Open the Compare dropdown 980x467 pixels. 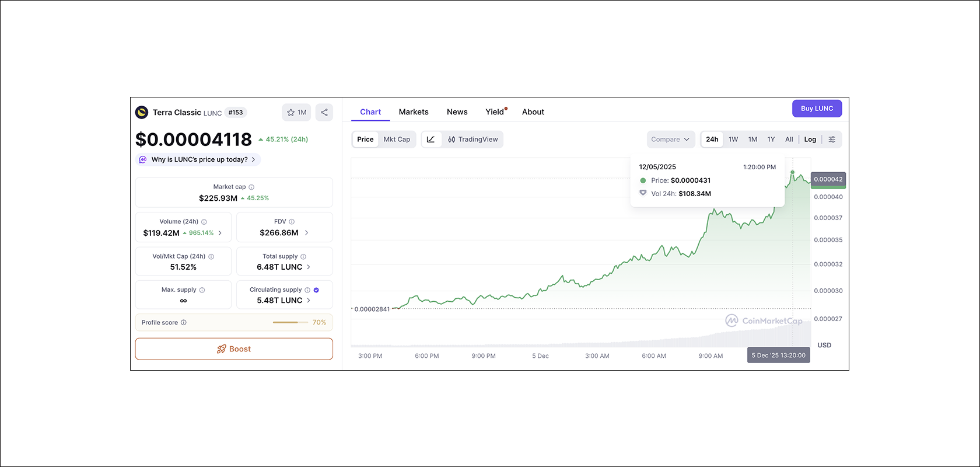[671, 140]
